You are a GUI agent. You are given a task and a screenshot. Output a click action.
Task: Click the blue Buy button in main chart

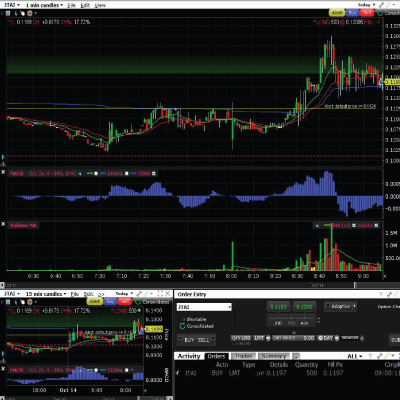352,13
